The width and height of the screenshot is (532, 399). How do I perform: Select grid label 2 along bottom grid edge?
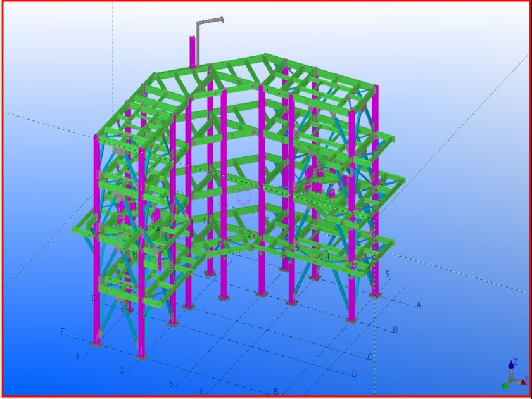123,370
